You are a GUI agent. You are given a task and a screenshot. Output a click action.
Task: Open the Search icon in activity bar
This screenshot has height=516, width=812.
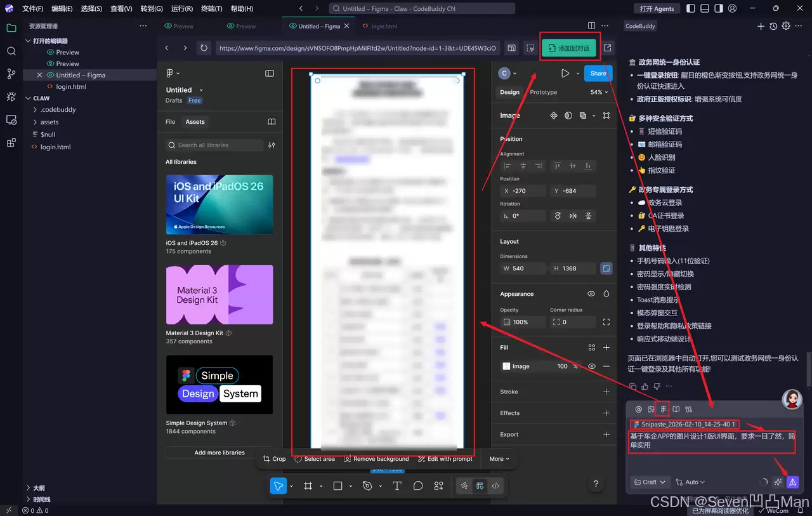[11, 51]
